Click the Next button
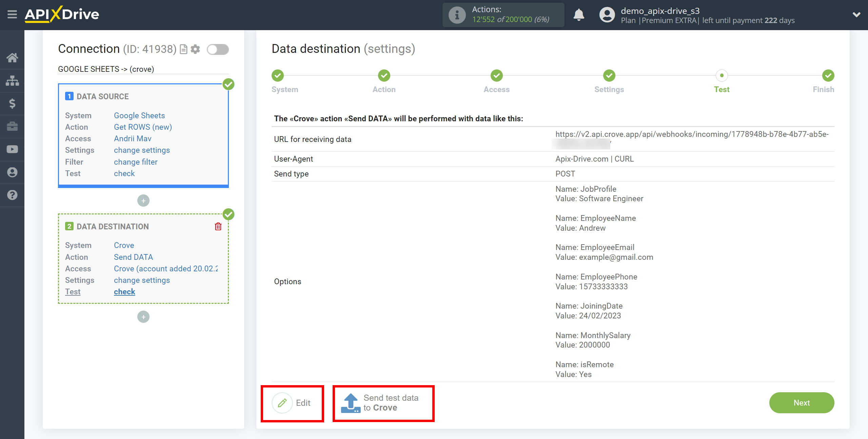 point(802,403)
